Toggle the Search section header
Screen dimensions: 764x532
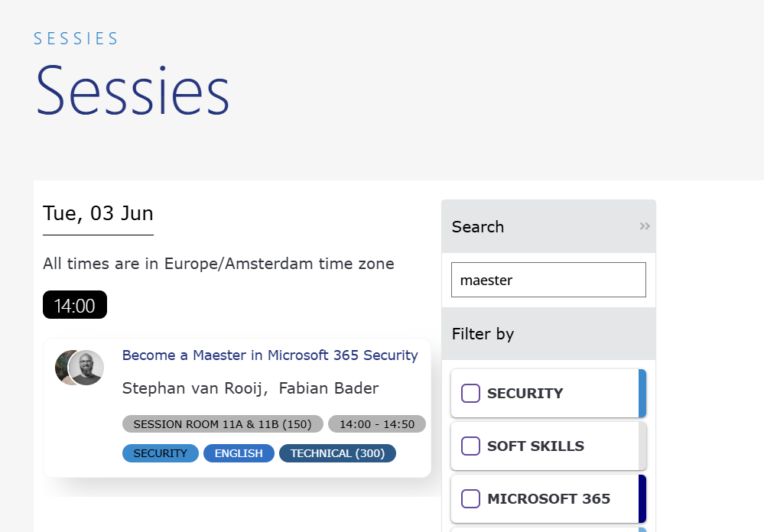click(x=548, y=226)
